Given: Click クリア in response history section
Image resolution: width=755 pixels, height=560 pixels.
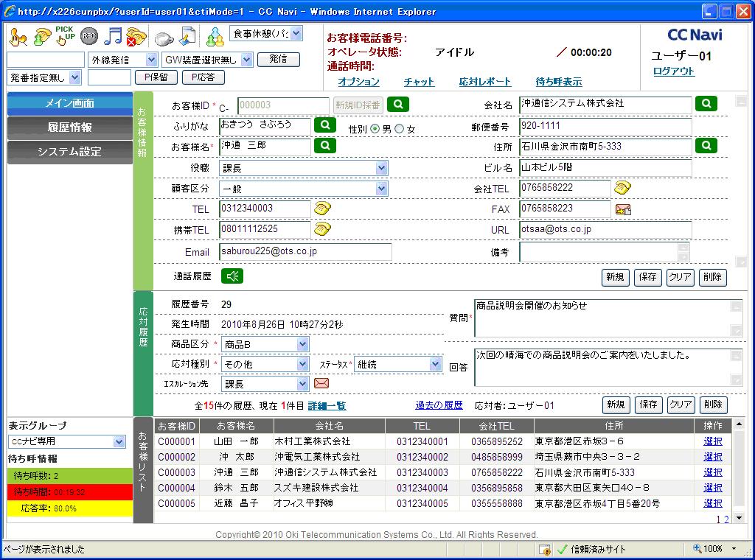Looking at the screenshot, I should coord(681,405).
